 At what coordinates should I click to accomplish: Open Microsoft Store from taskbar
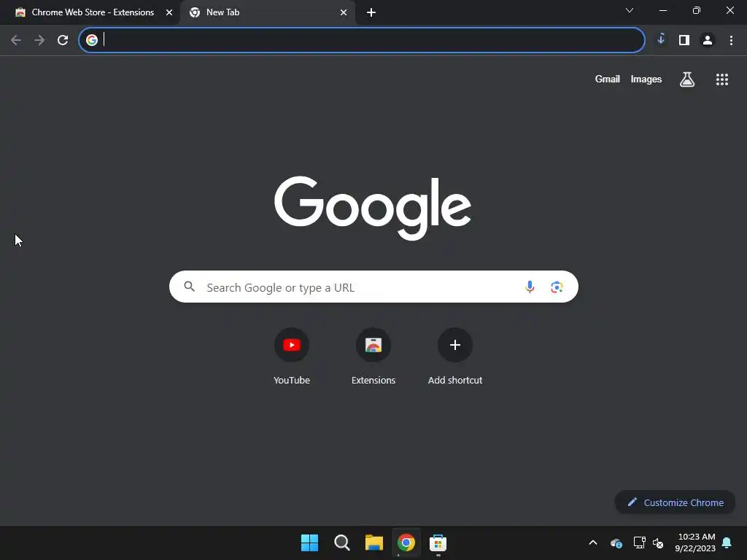click(438, 542)
